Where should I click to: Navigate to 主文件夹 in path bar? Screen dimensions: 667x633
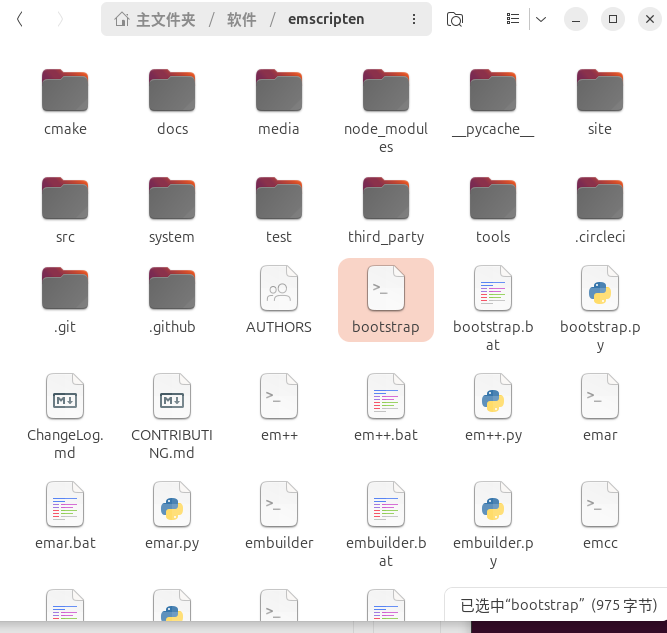(x=155, y=20)
